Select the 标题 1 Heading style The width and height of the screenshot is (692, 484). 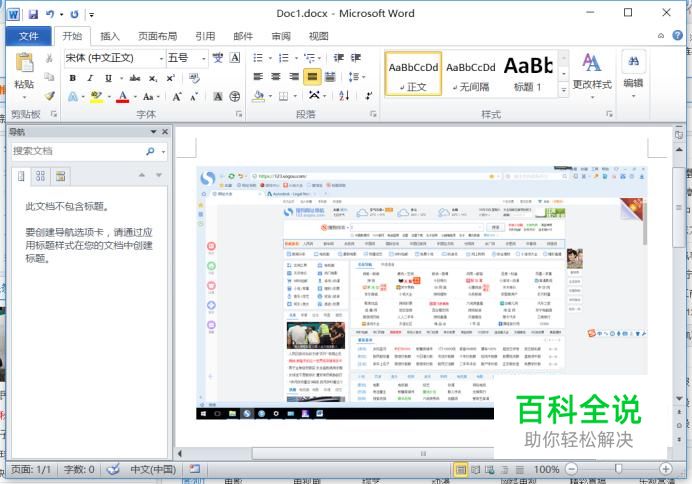[528, 74]
